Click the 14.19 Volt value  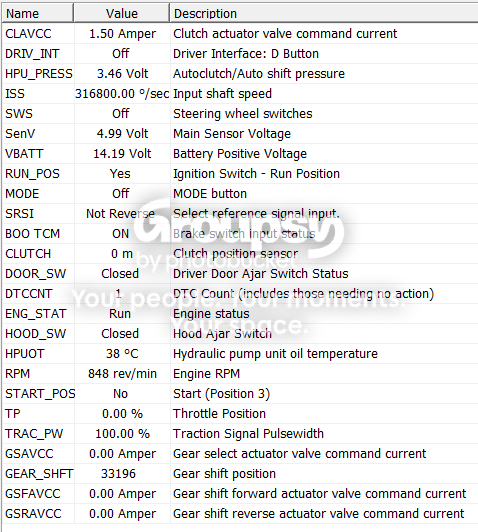click(x=122, y=154)
